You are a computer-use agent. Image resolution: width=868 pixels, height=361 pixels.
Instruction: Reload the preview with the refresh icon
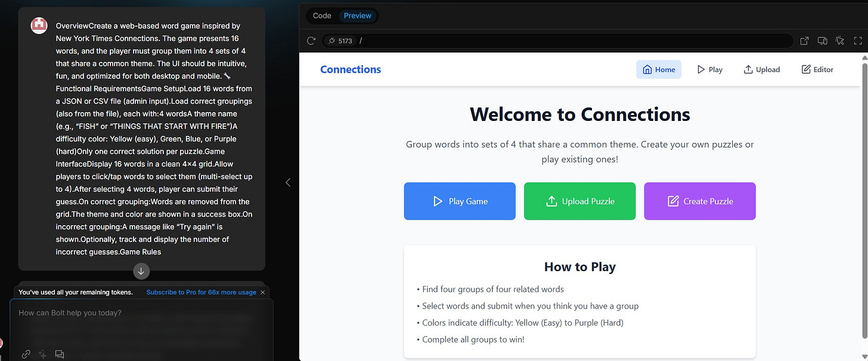[311, 41]
